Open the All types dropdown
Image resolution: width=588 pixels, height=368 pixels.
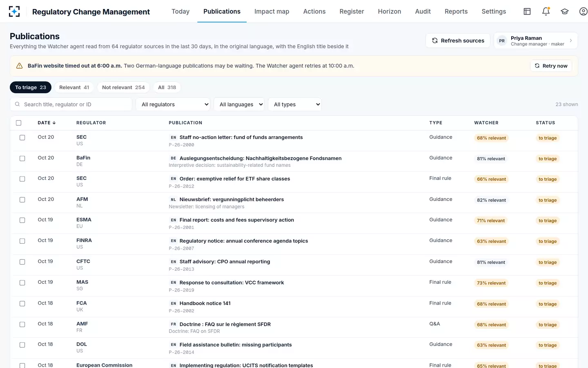295,104
